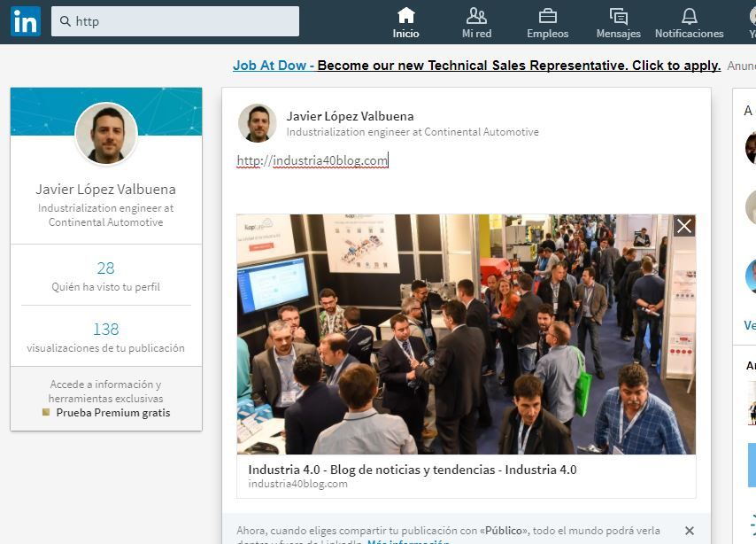View 28 Quién ha visto tu perfil
The height and width of the screenshot is (544, 756).
coord(105,276)
